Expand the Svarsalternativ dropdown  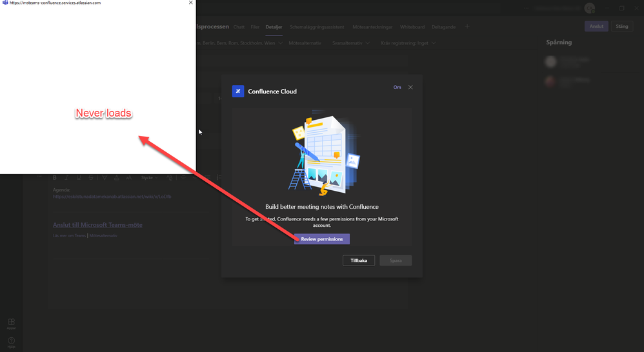[x=351, y=43]
